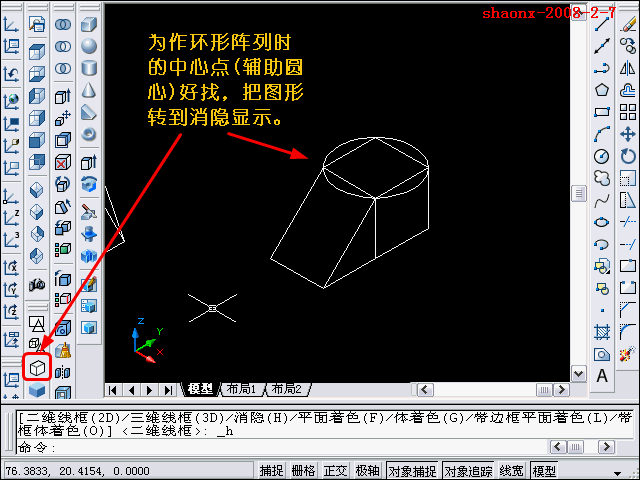Click the vertical scrollbar down arrow
Screen dimensions: 640x480
(579, 373)
